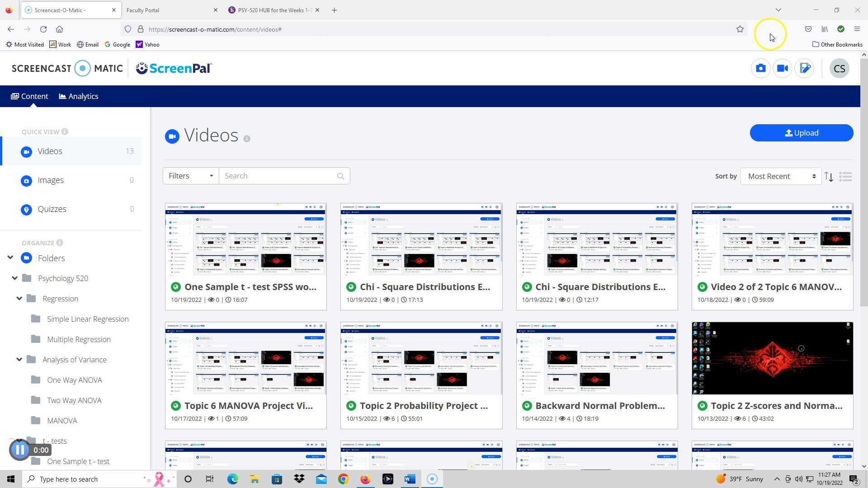The width and height of the screenshot is (868, 488).
Task: Collapse the Regression folder chevron
Action: [x=19, y=299]
